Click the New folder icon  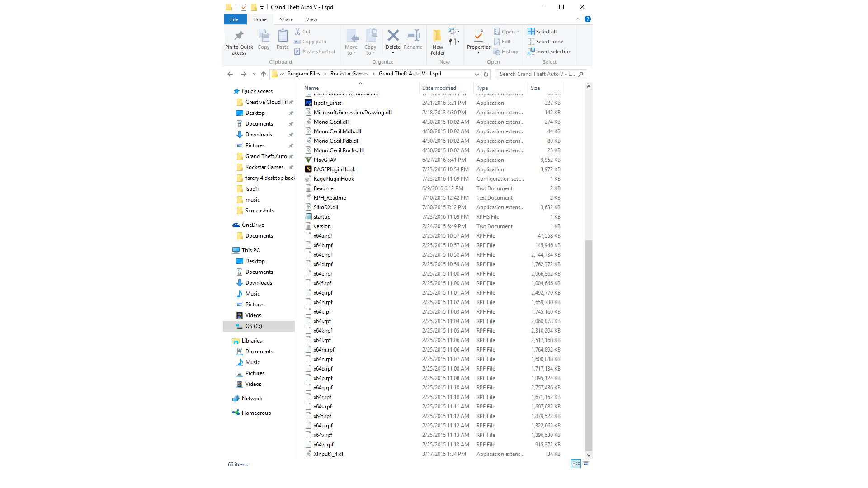point(437,36)
